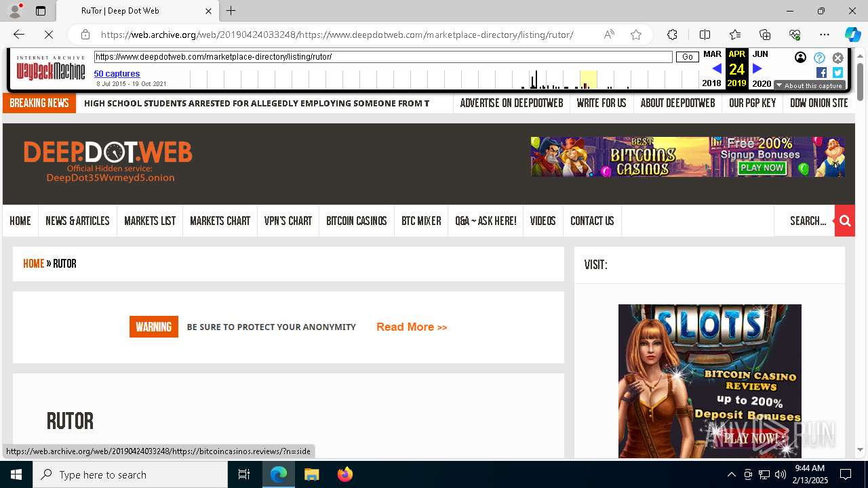Click the Wayback Go button
Screen dimensions: 868x488
click(x=688, y=57)
